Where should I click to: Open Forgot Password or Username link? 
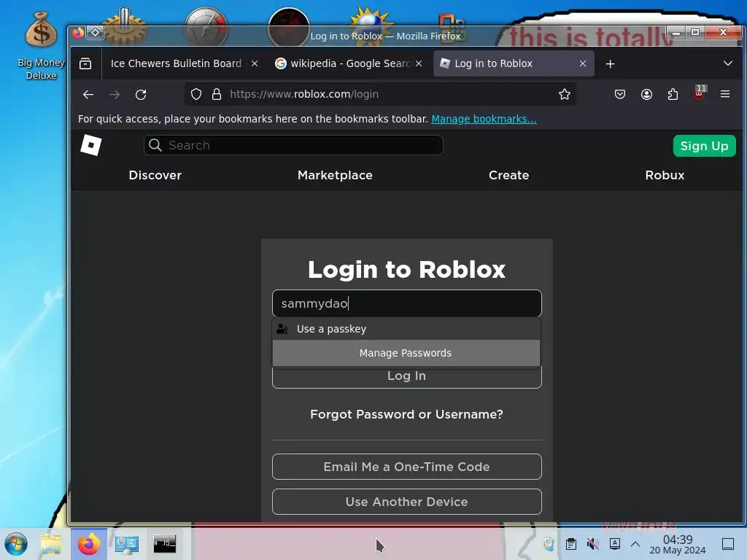[x=406, y=414]
